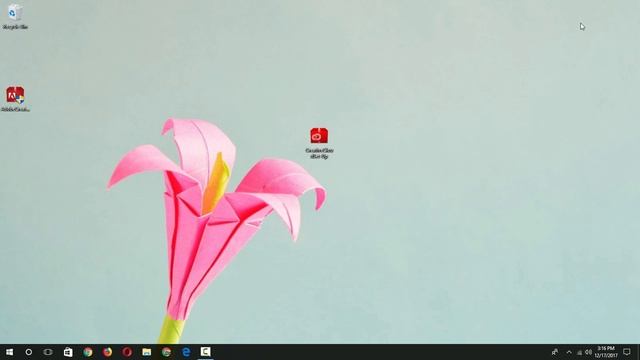Select the red Creative Cloud zip file

[x=319, y=143]
